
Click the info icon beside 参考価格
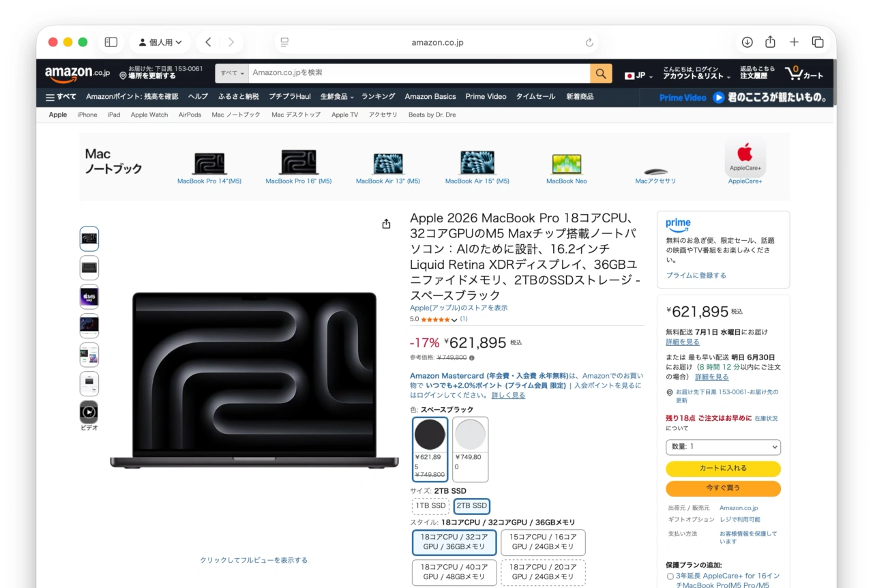(x=472, y=357)
